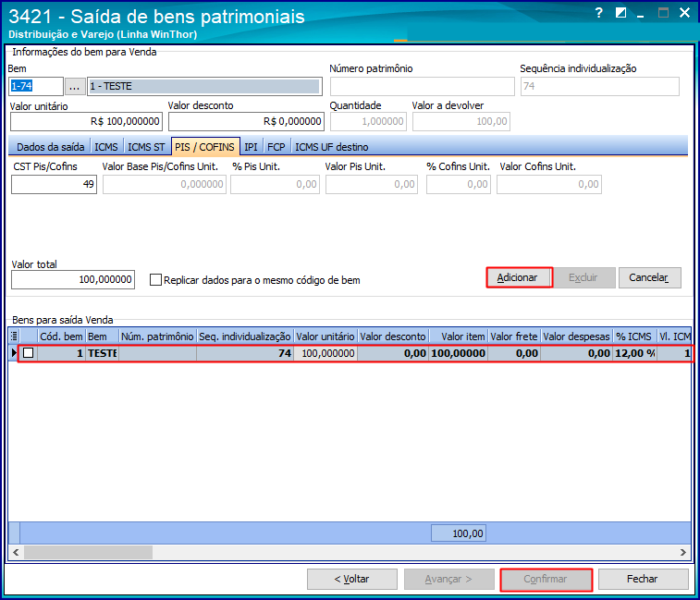Image resolution: width=700 pixels, height=600 pixels.
Task: Open the FCP tab
Action: [x=276, y=147]
